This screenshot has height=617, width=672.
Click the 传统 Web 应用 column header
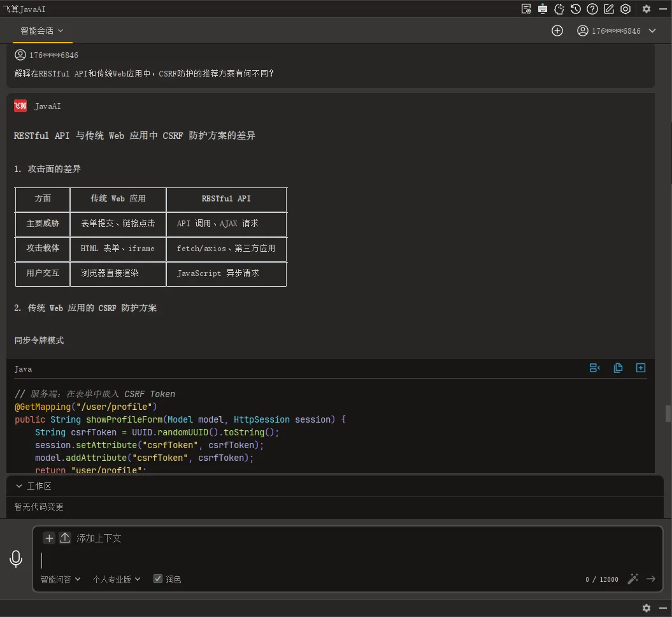(x=118, y=198)
